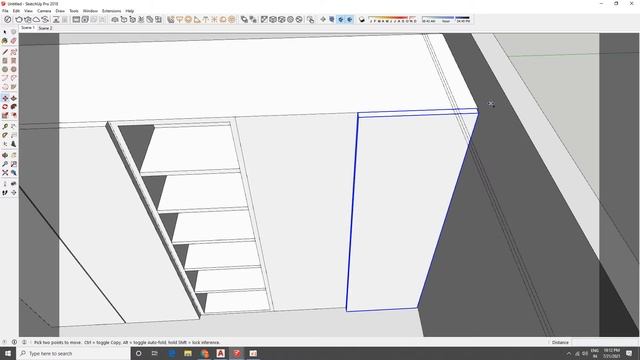Screen dimensions: 640x360
Task: Pick the Tape Measure tool
Action: point(5,127)
